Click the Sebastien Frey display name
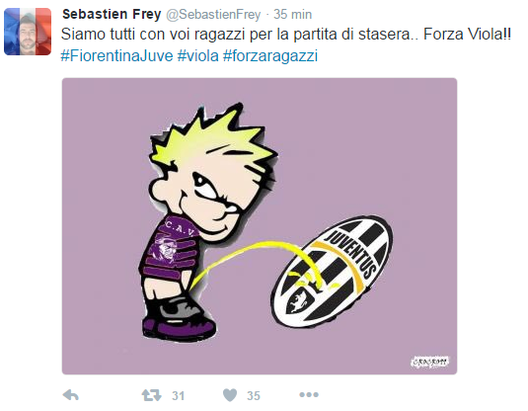 click(x=111, y=14)
